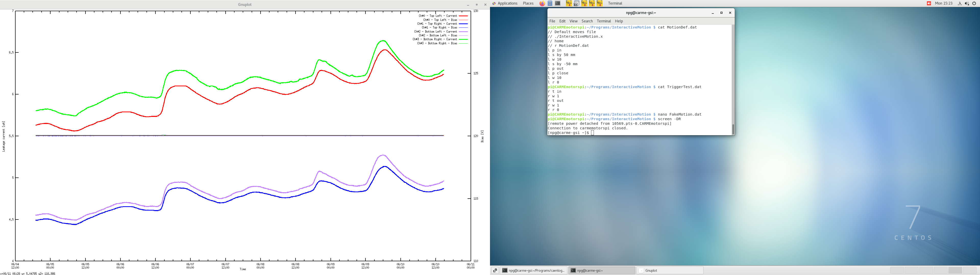Open the network status indicator
The width and height of the screenshot is (980, 275).
pos(960,3)
